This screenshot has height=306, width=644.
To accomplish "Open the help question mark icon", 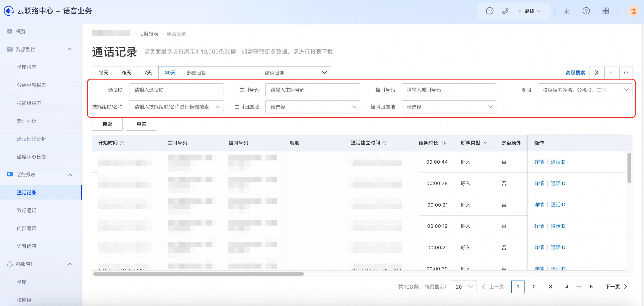I will point(586,11).
